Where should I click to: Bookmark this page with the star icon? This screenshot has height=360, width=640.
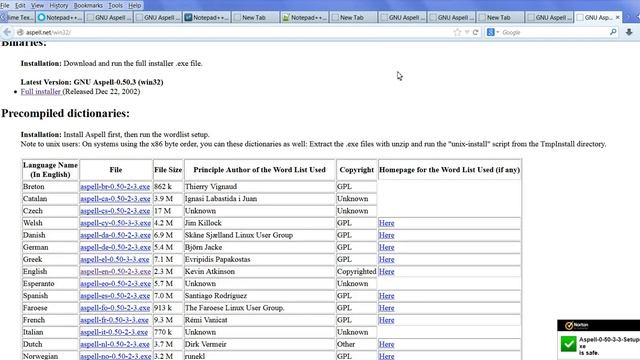[x=457, y=32]
